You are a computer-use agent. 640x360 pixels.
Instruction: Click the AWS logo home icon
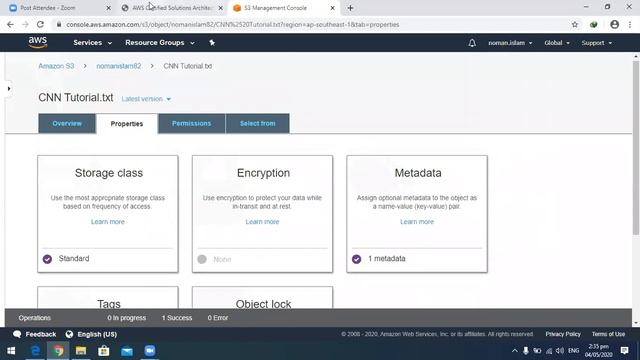38,42
